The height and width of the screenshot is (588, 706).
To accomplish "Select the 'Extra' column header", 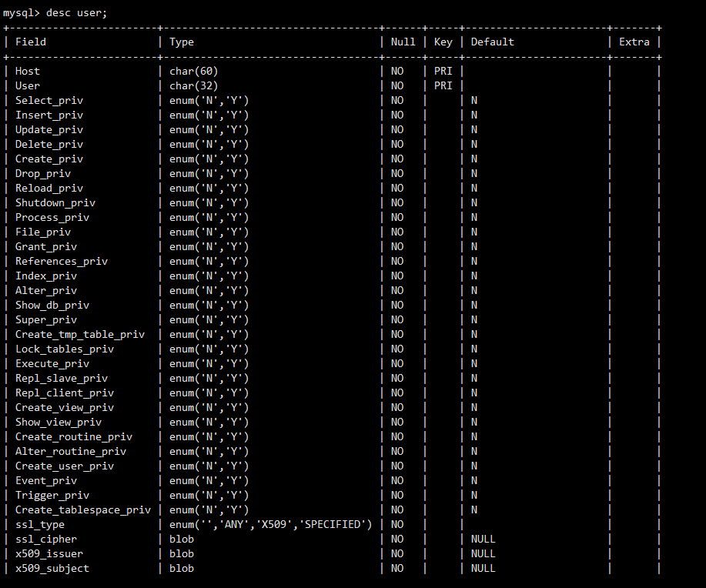I will pos(634,42).
